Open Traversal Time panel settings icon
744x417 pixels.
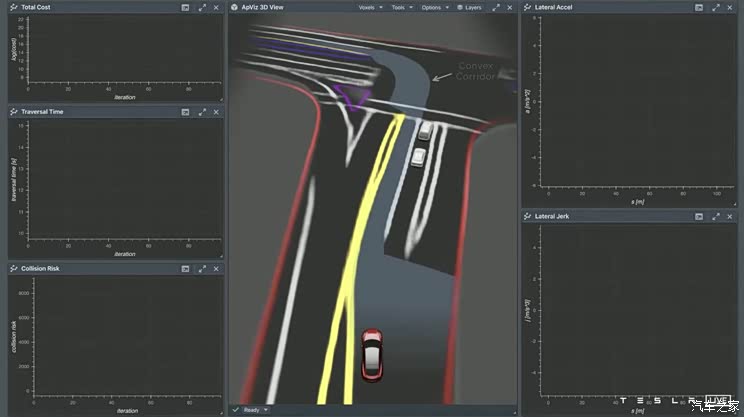tap(185, 112)
